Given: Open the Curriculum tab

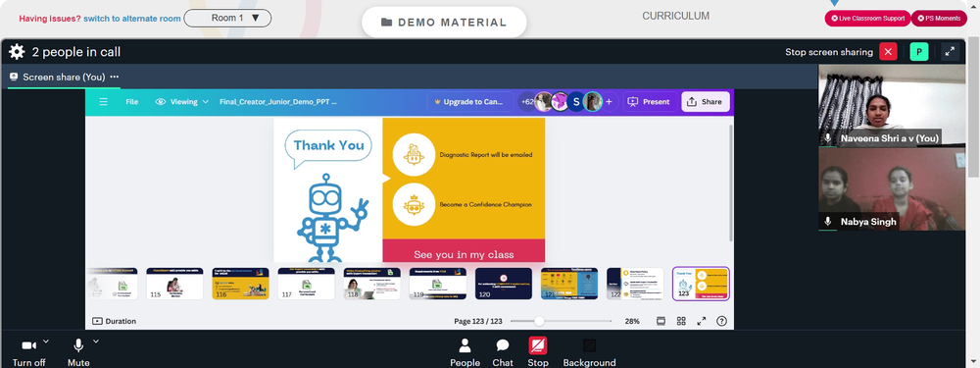Looking at the screenshot, I should 675,17.
